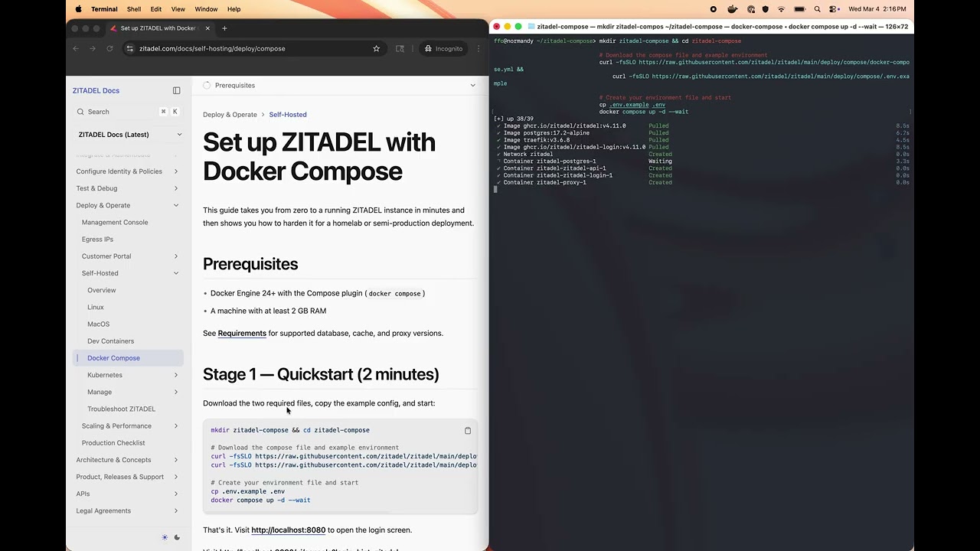Select Docker Compose in sidebar
This screenshot has height=551, width=980.
[x=129, y=358]
